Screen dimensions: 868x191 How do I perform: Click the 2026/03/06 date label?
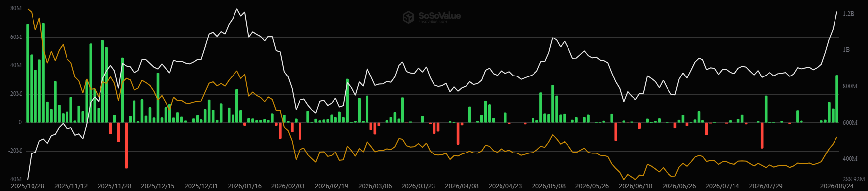(374, 186)
